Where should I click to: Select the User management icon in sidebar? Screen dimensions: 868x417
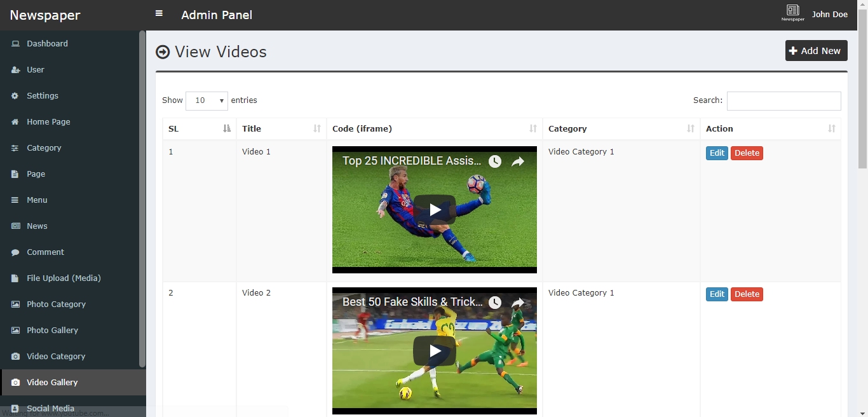click(14, 69)
